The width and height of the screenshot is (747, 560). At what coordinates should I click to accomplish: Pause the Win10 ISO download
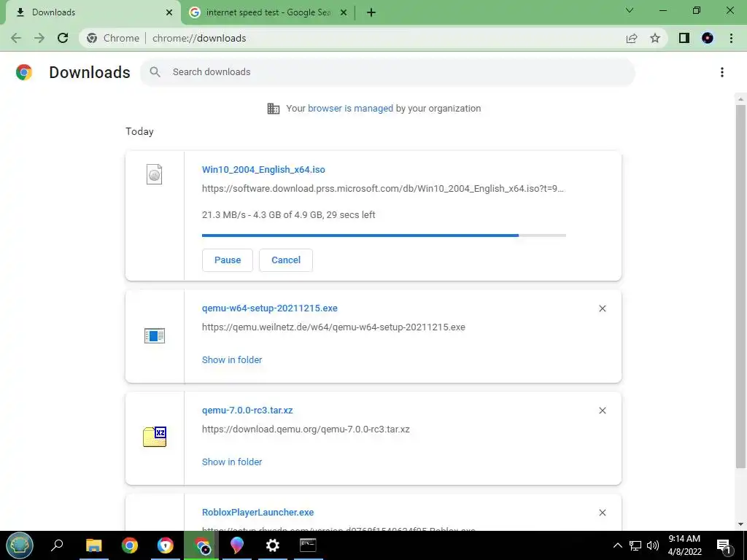[x=228, y=260]
